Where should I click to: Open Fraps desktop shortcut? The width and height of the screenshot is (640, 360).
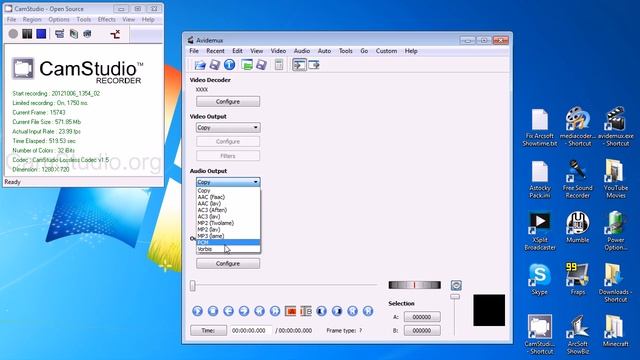(578, 279)
